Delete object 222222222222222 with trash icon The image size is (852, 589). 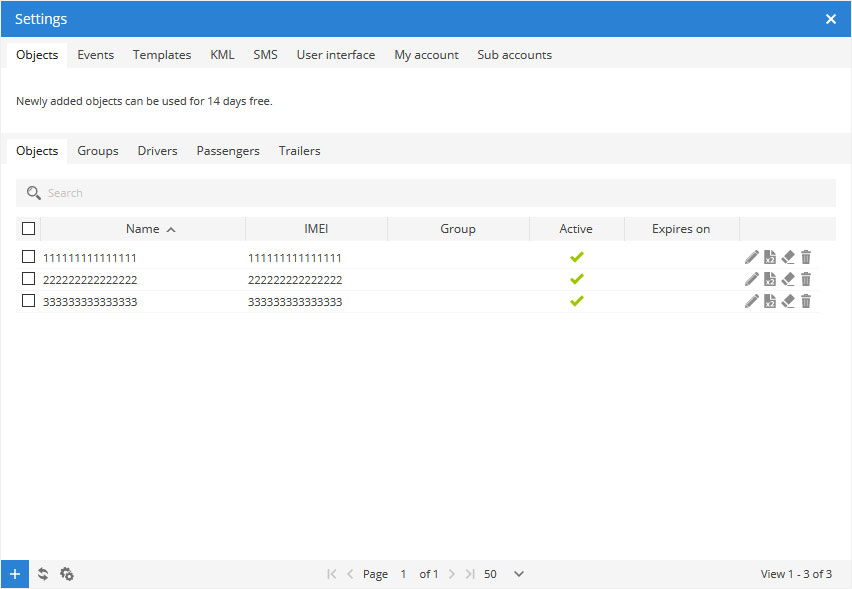click(806, 279)
